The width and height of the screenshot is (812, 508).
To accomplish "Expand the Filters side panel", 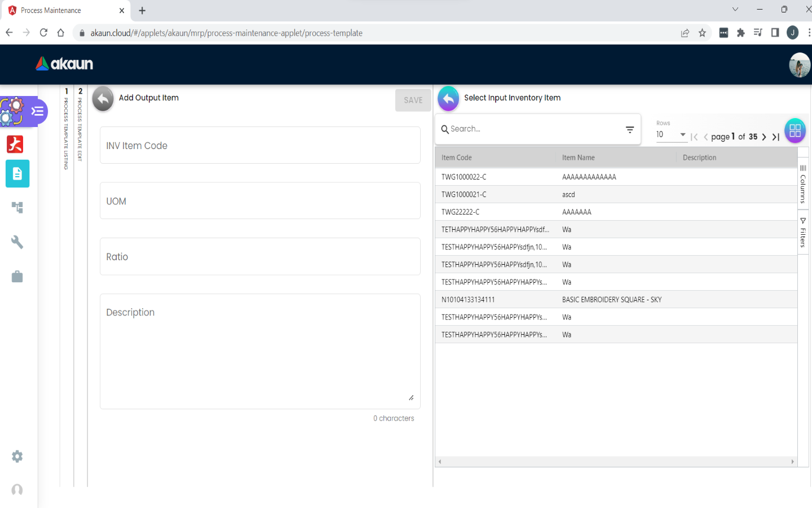I will coord(803,233).
